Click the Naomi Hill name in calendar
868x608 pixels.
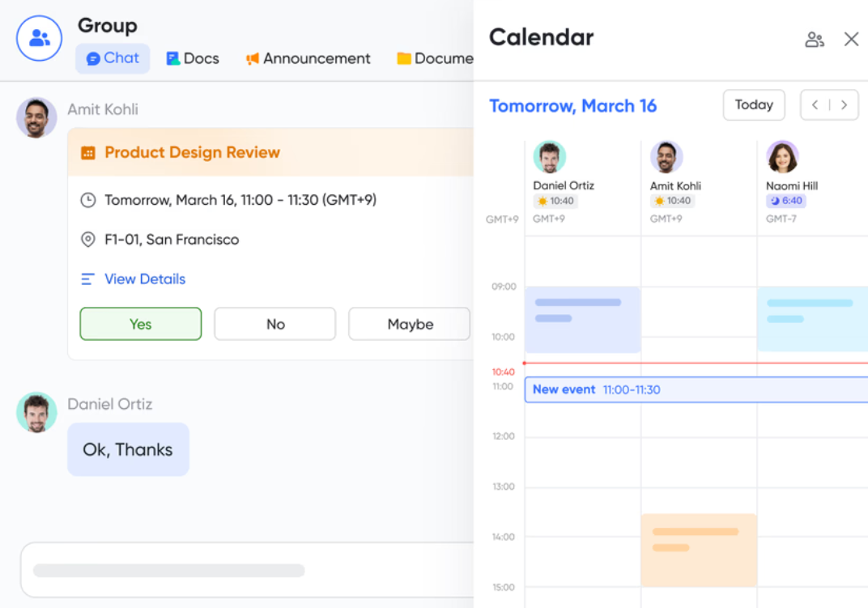(792, 186)
